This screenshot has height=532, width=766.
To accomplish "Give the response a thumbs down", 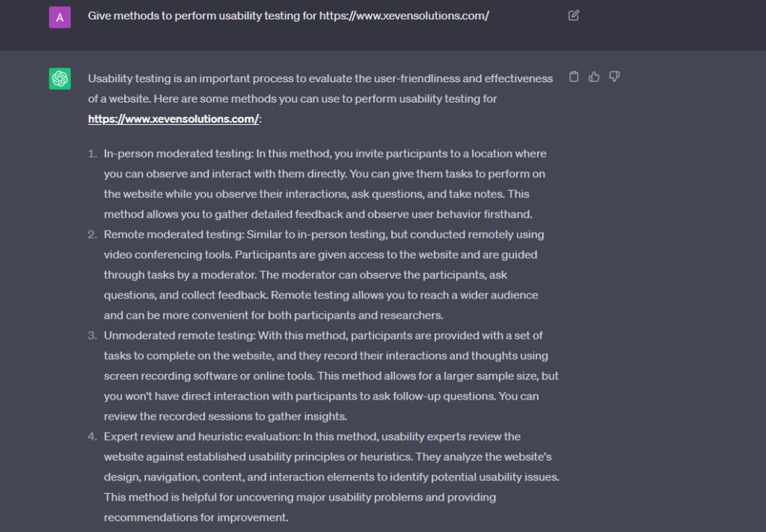I will click(x=614, y=76).
